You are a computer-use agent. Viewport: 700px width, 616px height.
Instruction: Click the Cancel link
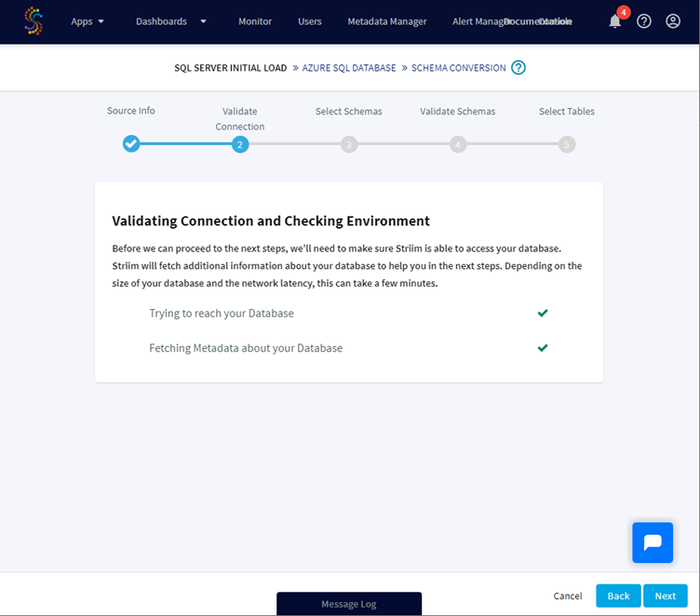568,596
